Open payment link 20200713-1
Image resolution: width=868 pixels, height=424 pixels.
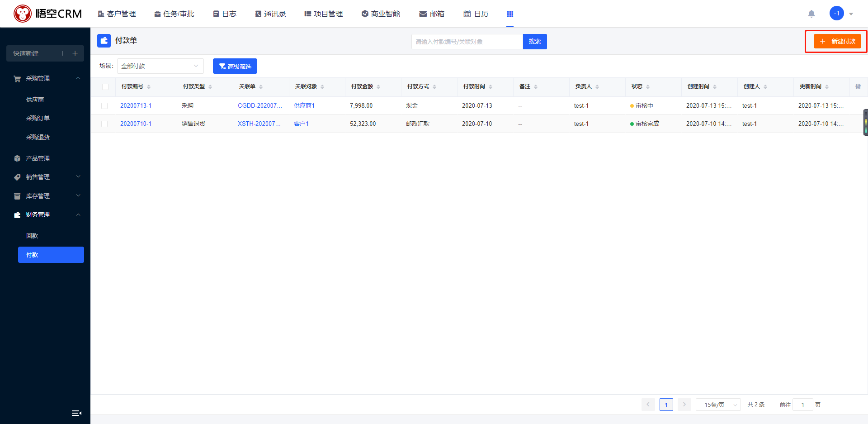tap(136, 106)
